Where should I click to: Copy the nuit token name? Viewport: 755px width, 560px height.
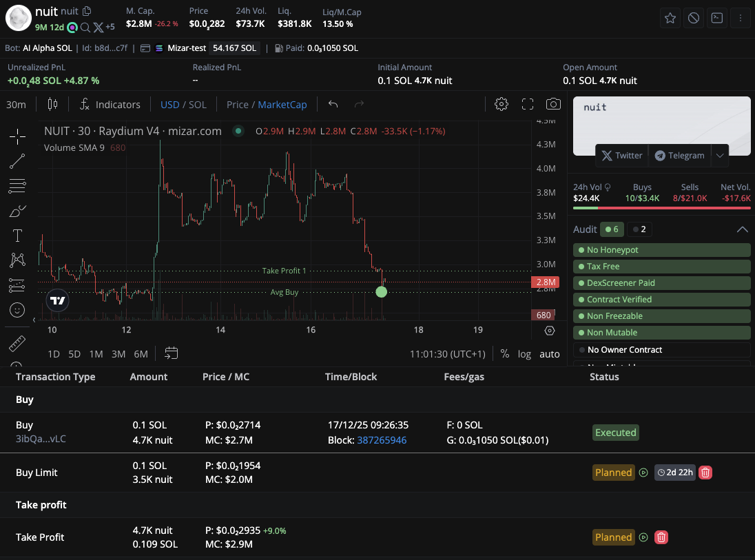(87, 11)
